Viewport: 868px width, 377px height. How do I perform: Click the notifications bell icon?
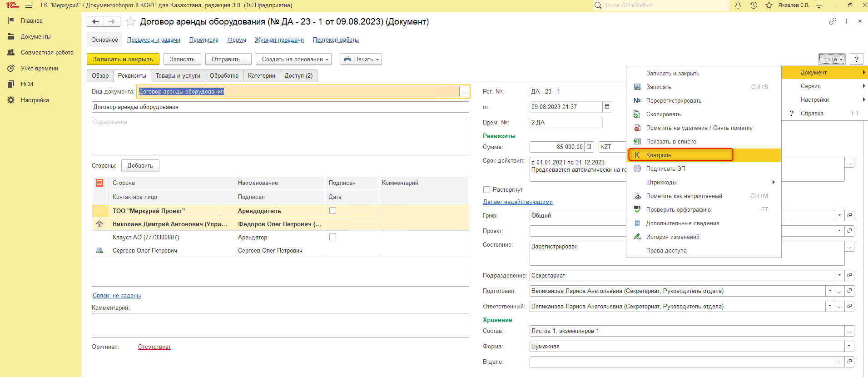tap(738, 5)
